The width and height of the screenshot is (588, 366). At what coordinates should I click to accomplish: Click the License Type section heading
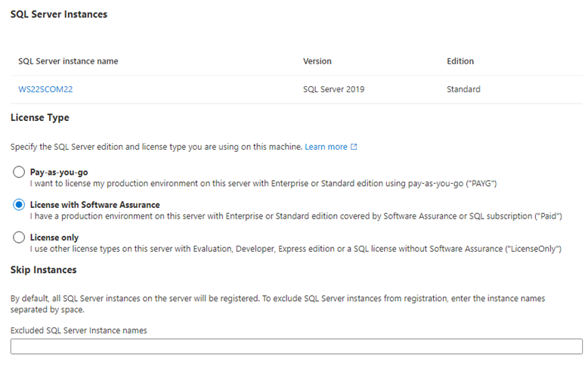[x=39, y=118]
